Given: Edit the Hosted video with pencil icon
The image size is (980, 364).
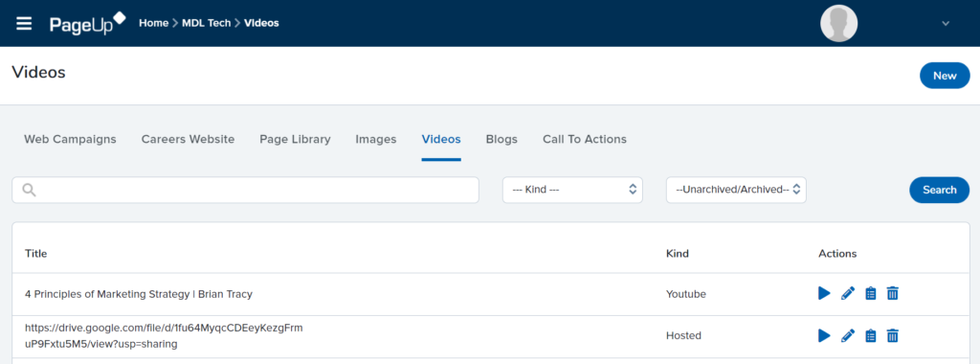Looking at the screenshot, I should point(848,336).
